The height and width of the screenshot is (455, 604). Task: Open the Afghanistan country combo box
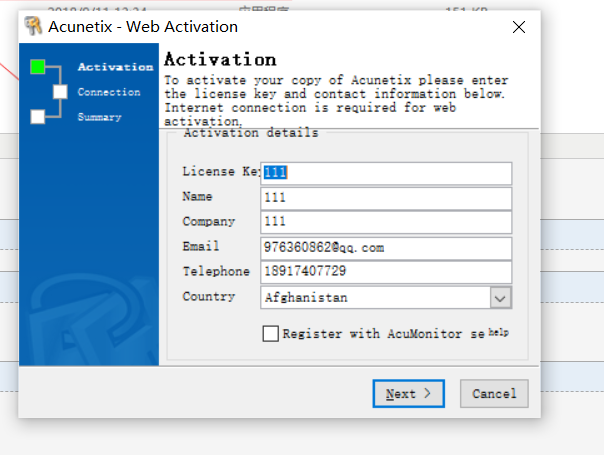point(386,297)
